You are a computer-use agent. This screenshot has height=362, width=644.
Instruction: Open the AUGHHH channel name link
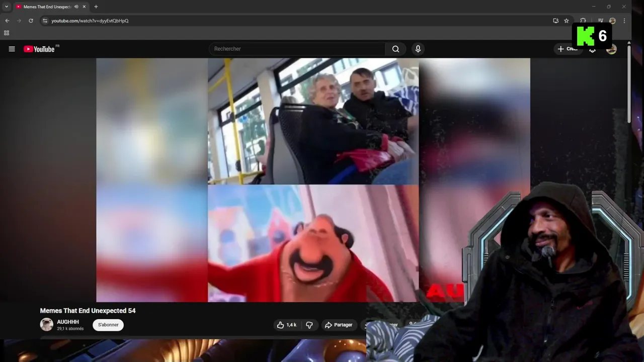click(68, 322)
